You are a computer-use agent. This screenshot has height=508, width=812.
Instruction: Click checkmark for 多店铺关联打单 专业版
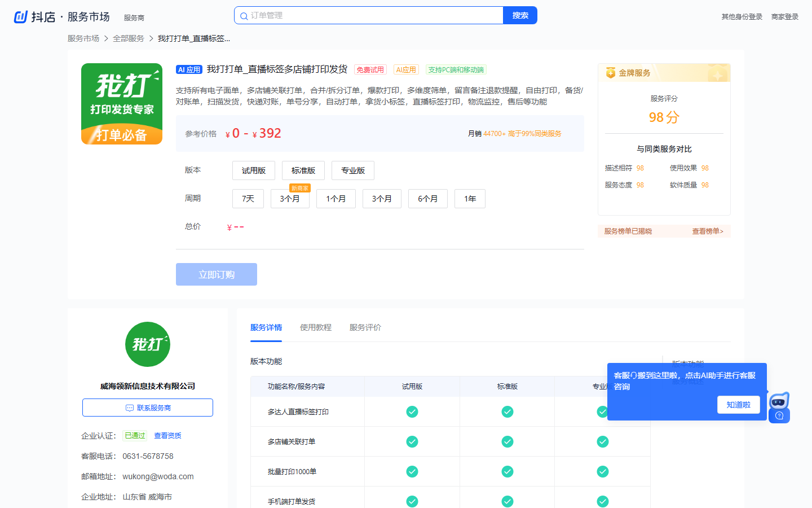603,441
